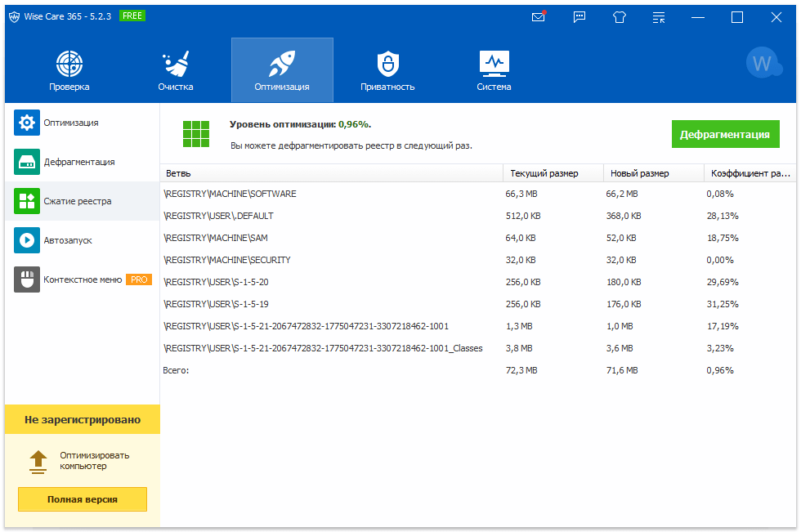Open the feedback chat bubble icon

tap(579, 16)
